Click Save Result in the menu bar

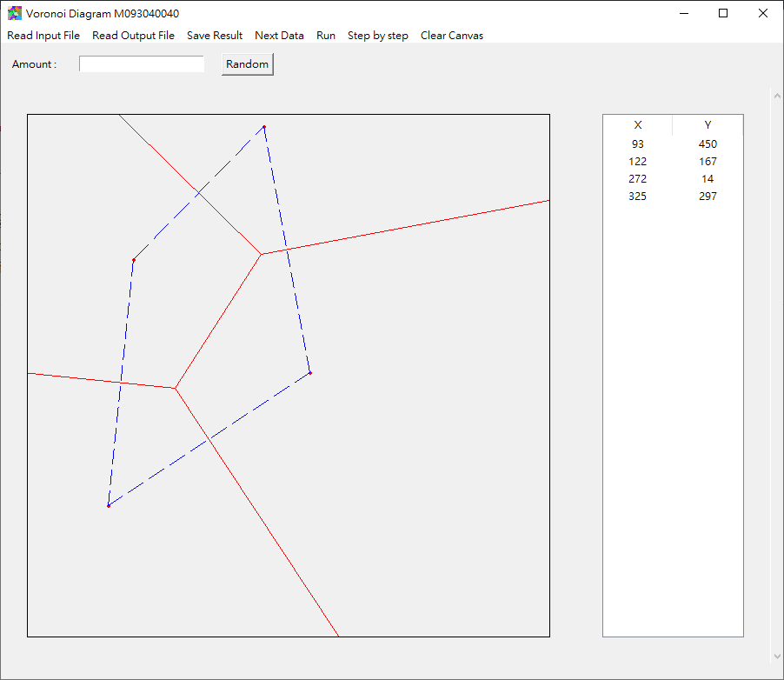(x=215, y=36)
